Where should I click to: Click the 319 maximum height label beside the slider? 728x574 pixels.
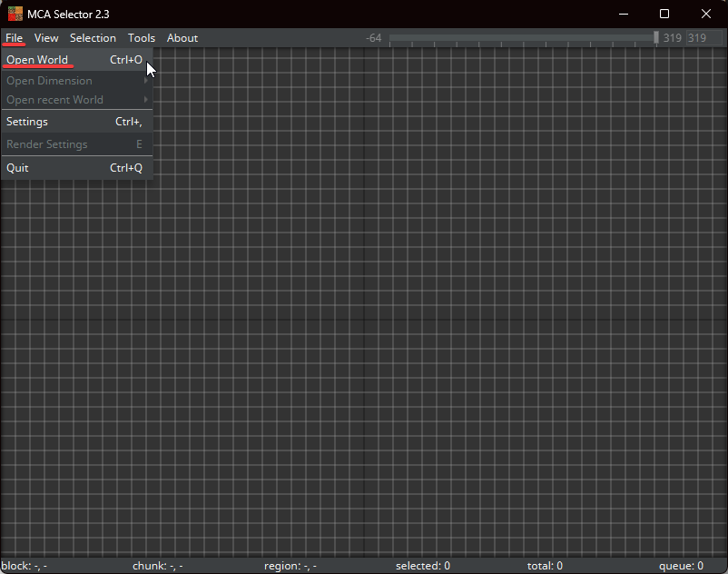point(673,38)
